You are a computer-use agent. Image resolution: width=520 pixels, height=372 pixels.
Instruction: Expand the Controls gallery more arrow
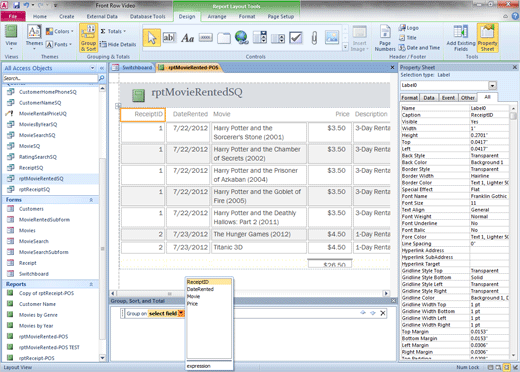pyautogui.click(x=345, y=47)
